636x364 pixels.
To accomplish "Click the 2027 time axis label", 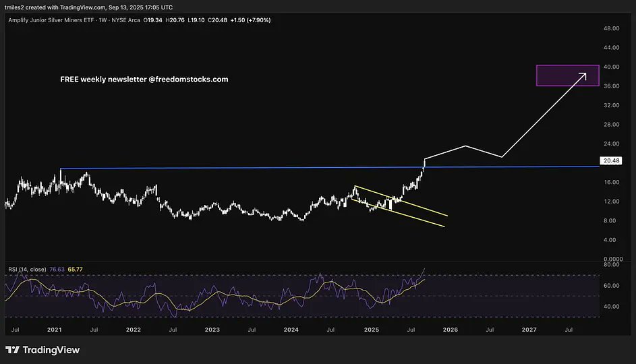I will click(529, 330).
